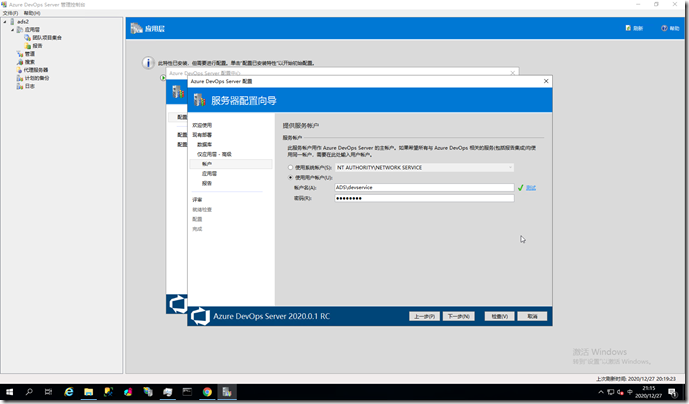This screenshot has width=689, height=404.
Task: Collapse the ads2 root tree arrow
Action: coord(5,22)
